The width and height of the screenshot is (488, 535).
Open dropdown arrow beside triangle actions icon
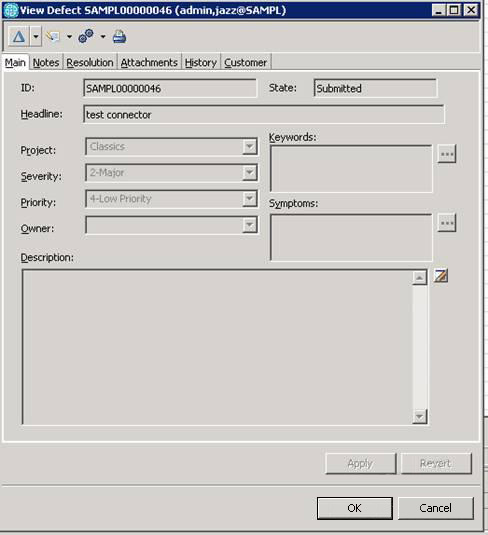(x=35, y=36)
